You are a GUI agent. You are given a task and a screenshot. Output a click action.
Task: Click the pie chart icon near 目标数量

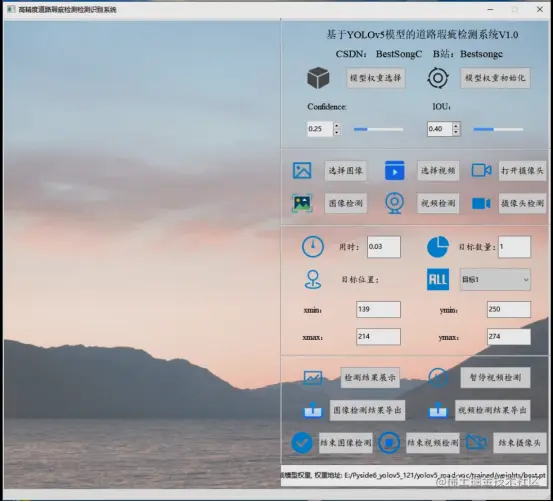click(x=438, y=247)
